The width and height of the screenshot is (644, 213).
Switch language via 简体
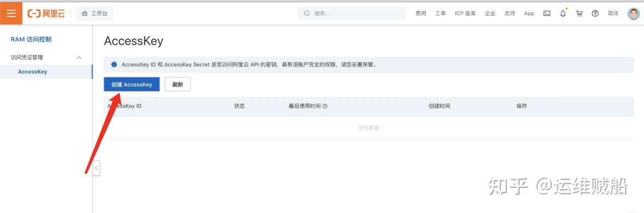613,14
